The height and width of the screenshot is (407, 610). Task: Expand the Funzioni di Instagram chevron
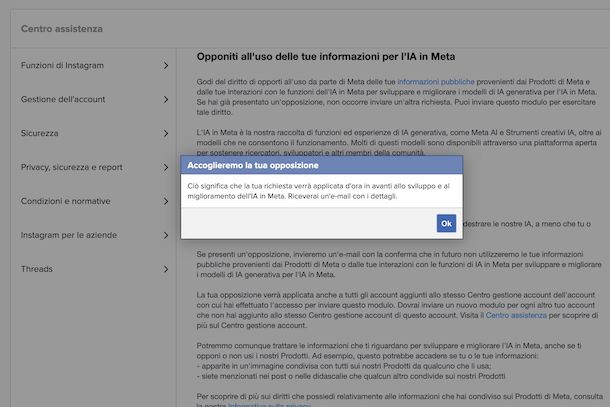(166, 65)
